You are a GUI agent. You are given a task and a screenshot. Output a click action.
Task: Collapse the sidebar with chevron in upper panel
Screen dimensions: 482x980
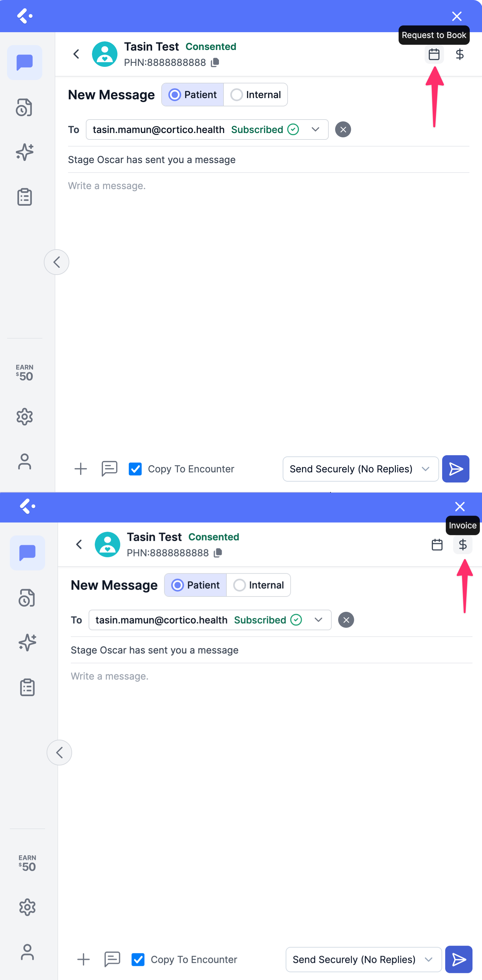[x=57, y=262]
